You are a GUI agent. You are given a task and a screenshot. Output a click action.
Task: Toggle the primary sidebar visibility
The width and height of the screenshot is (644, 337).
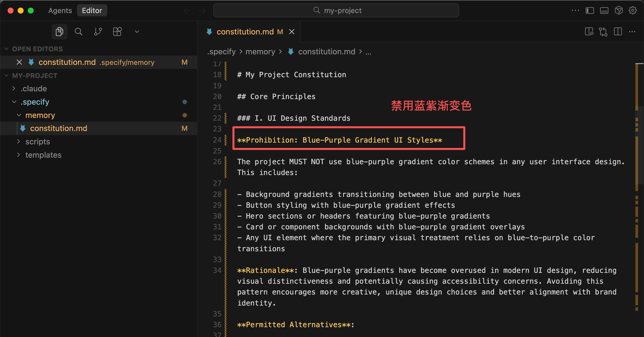click(590, 11)
